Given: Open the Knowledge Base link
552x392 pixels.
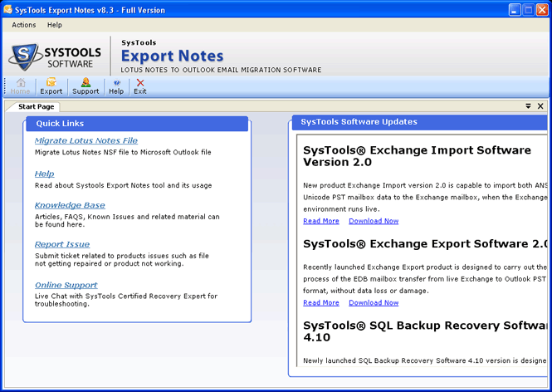Looking at the screenshot, I should click(x=70, y=205).
